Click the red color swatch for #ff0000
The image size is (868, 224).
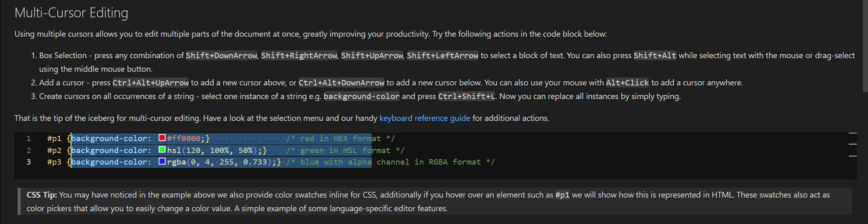pyautogui.click(x=162, y=138)
